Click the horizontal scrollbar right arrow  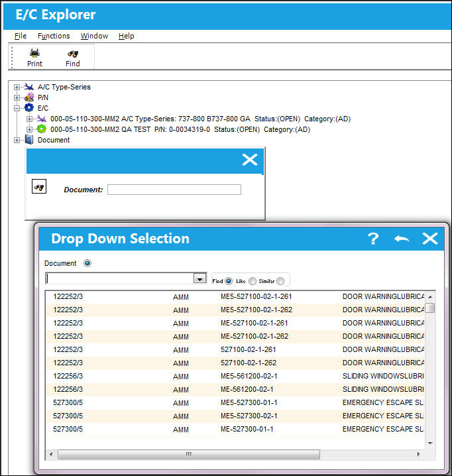pos(419,454)
